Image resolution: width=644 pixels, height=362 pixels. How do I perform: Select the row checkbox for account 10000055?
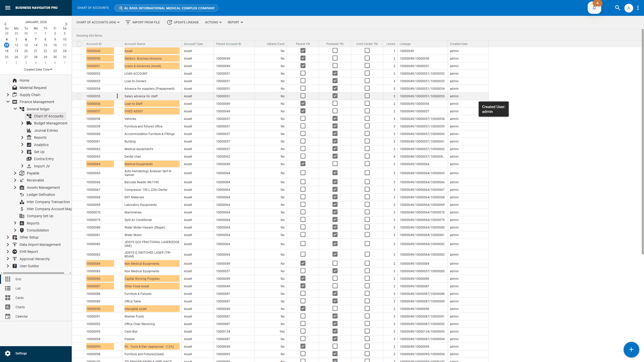tap(79, 96)
